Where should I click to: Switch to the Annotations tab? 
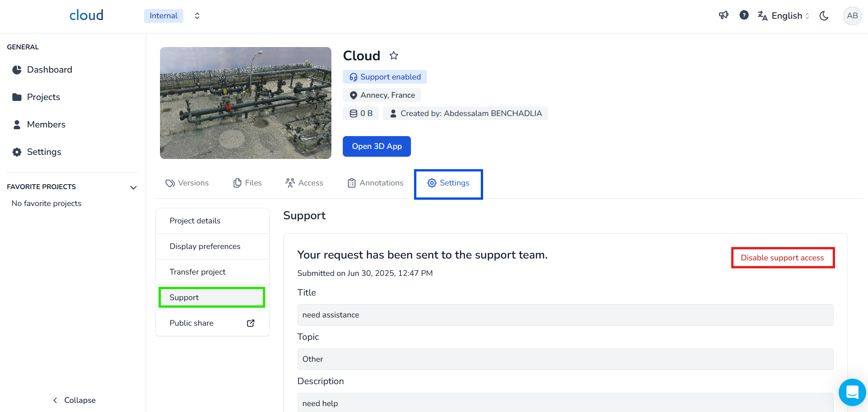(x=375, y=183)
